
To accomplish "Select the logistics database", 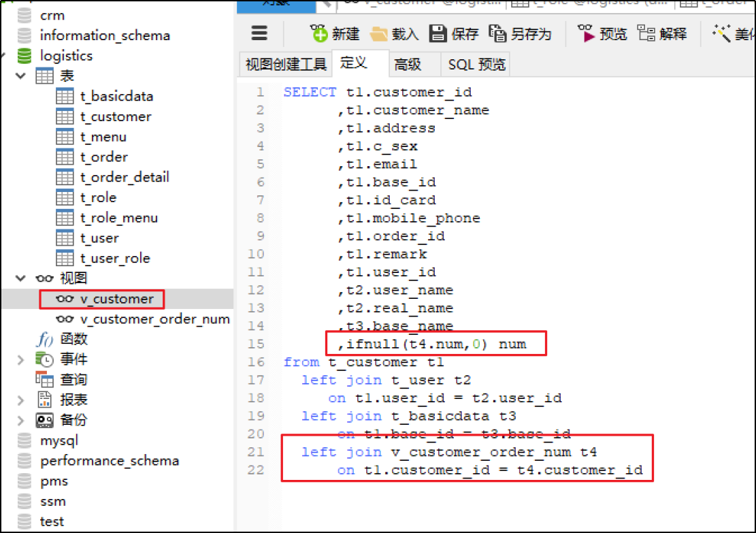I will pyautogui.click(x=66, y=56).
